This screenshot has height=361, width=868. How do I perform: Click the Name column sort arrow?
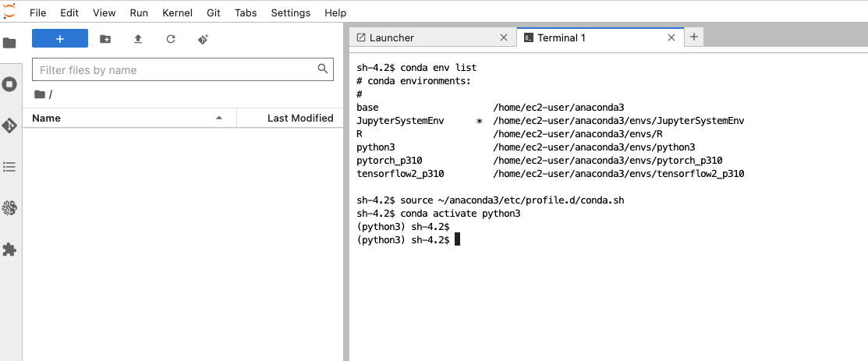(219, 118)
